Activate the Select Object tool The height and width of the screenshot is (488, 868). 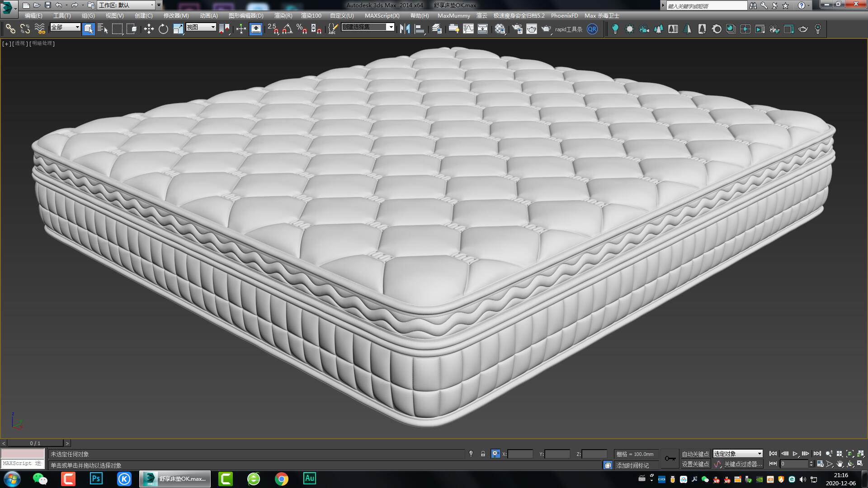[88, 29]
